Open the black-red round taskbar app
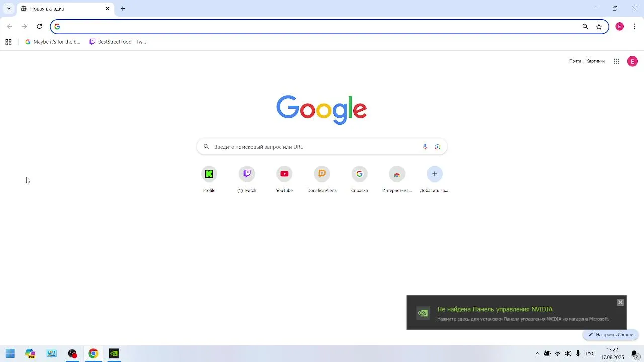Screen dimensions: 644x362 pos(72,354)
